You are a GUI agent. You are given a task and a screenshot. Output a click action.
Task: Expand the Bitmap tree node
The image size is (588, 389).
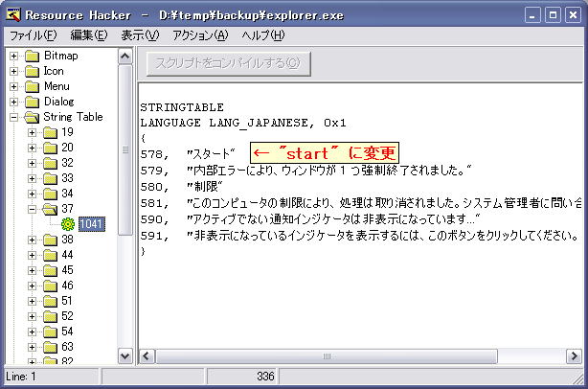click(13, 57)
